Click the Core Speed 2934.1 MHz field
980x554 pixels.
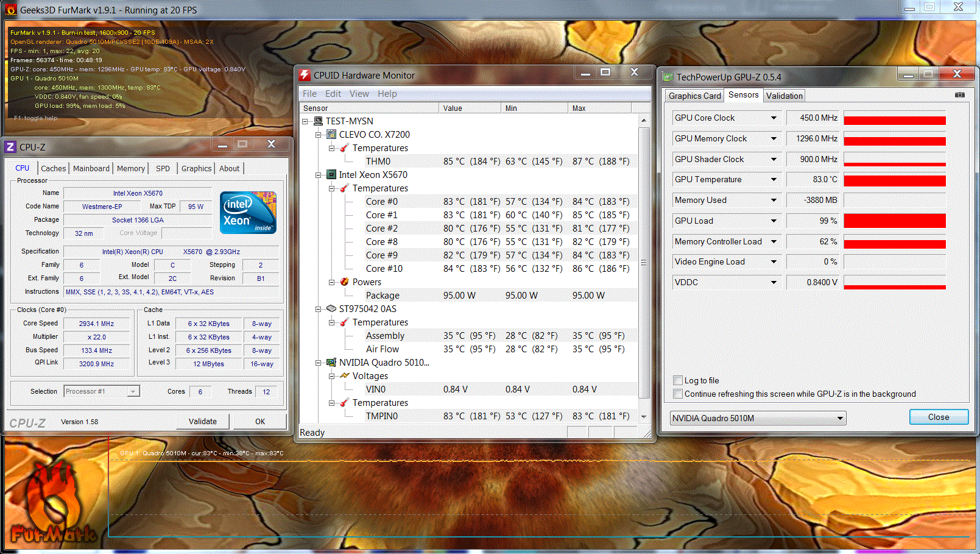point(97,324)
